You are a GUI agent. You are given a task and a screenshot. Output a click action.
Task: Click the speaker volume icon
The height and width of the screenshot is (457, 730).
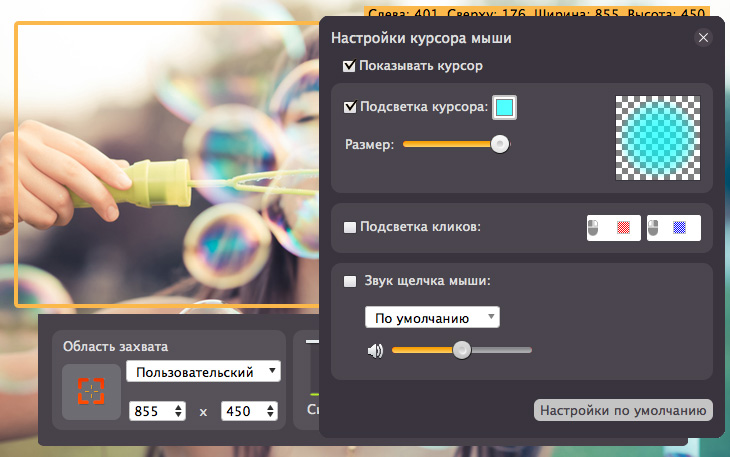tap(375, 351)
